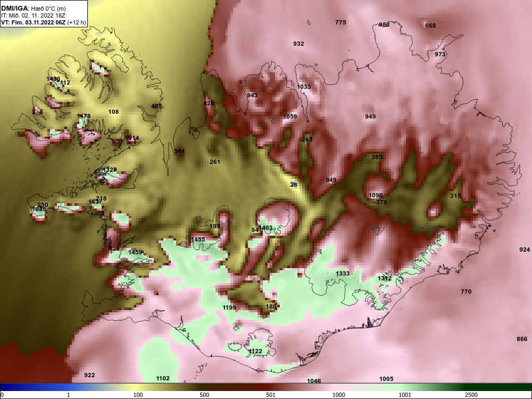Select the 1005 value label
Image resolution: width=532 pixels, height=399 pixels.
point(386,379)
